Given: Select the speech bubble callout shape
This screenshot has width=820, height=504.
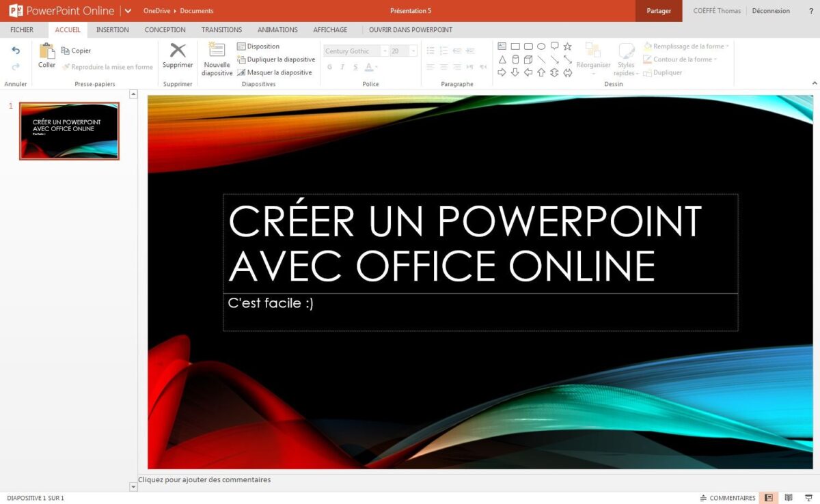Looking at the screenshot, I should [554, 46].
